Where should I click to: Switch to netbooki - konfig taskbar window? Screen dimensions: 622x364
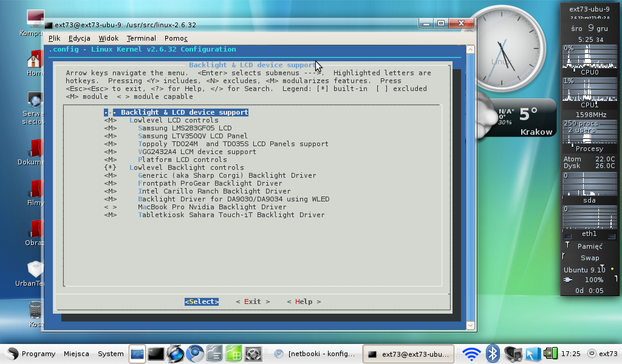(315, 354)
